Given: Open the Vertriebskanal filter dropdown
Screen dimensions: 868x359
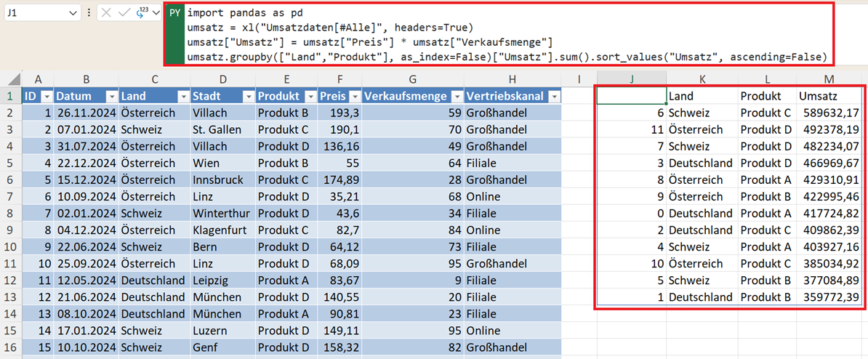Looking at the screenshot, I should (x=554, y=97).
